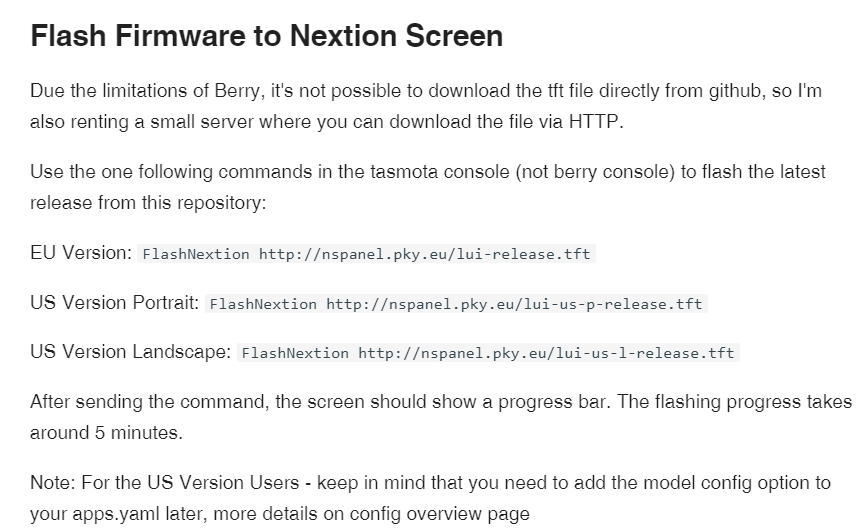Click the "Flash Firmware to Nextion Screen" heading

(x=266, y=37)
